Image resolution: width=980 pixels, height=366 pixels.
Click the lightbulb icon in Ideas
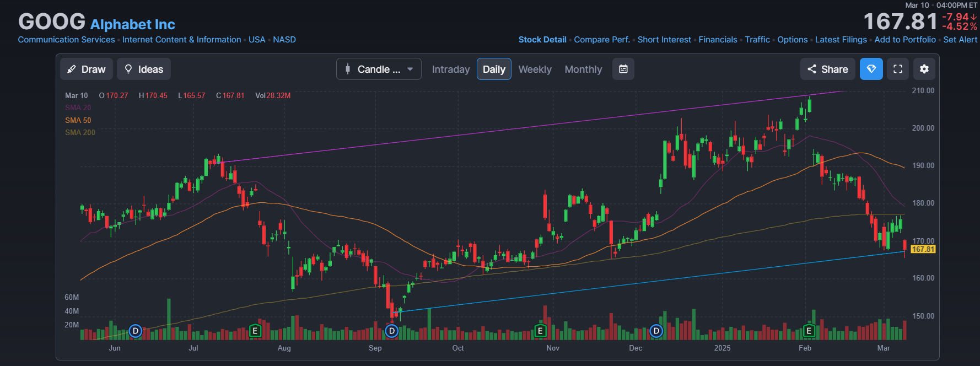point(128,69)
